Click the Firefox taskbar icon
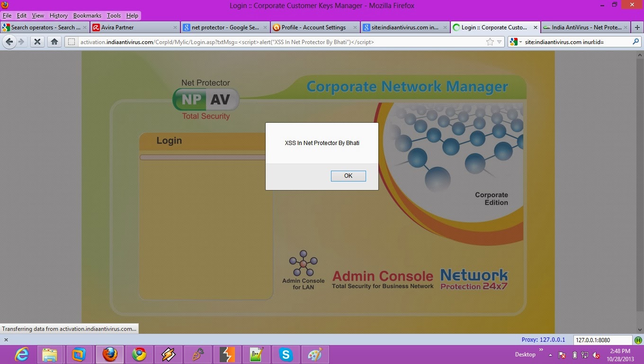 pyautogui.click(x=110, y=355)
